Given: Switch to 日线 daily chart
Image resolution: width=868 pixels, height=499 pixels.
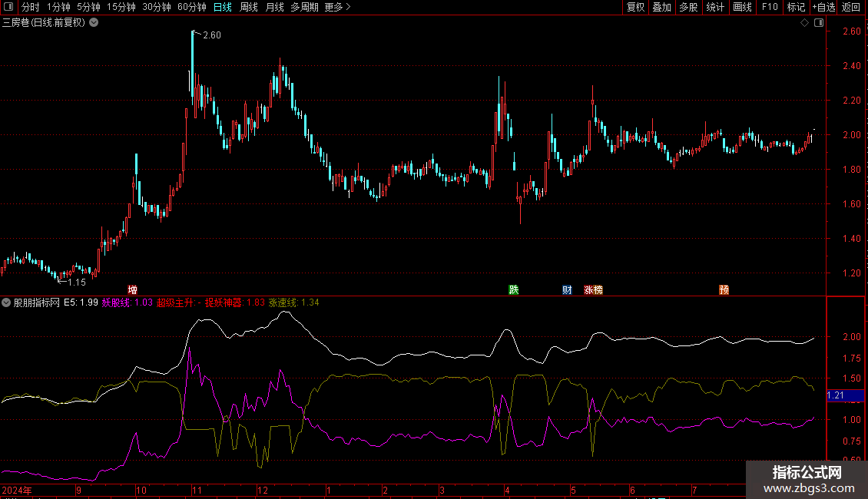Looking at the screenshot, I should pyautogui.click(x=223, y=7).
